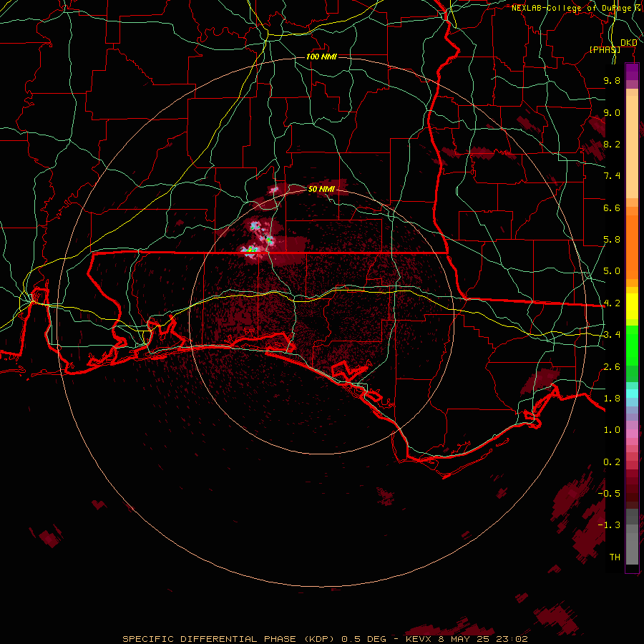The height and width of the screenshot is (644, 644).
Task: Pick the cyan band on the color bar
Action: (632, 394)
